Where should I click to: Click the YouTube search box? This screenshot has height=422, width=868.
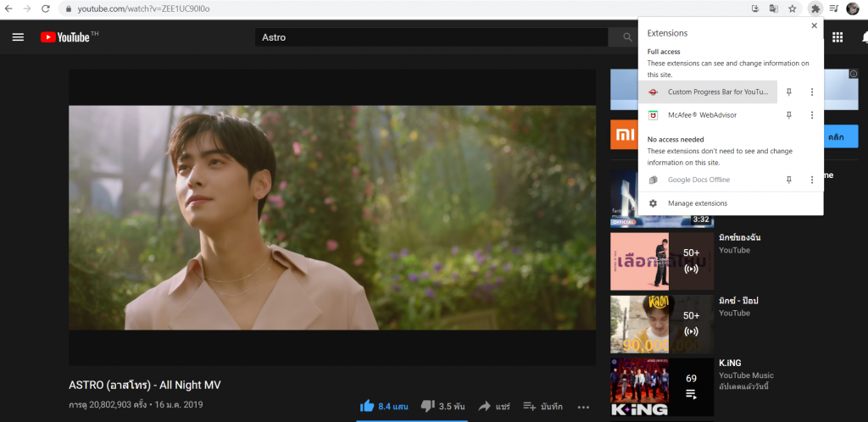coord(431,37)
